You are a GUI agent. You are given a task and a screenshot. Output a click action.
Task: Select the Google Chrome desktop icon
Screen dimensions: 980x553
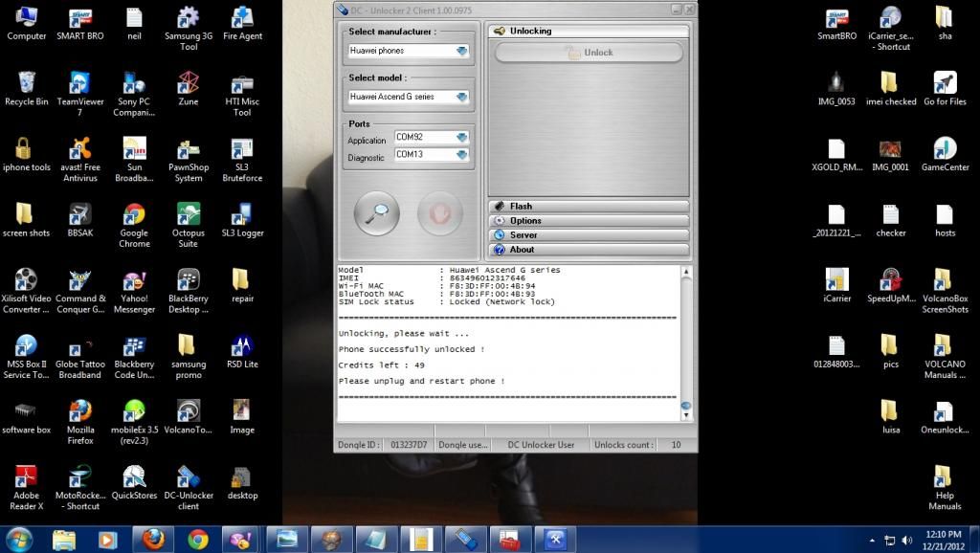(x=134, y=225)
